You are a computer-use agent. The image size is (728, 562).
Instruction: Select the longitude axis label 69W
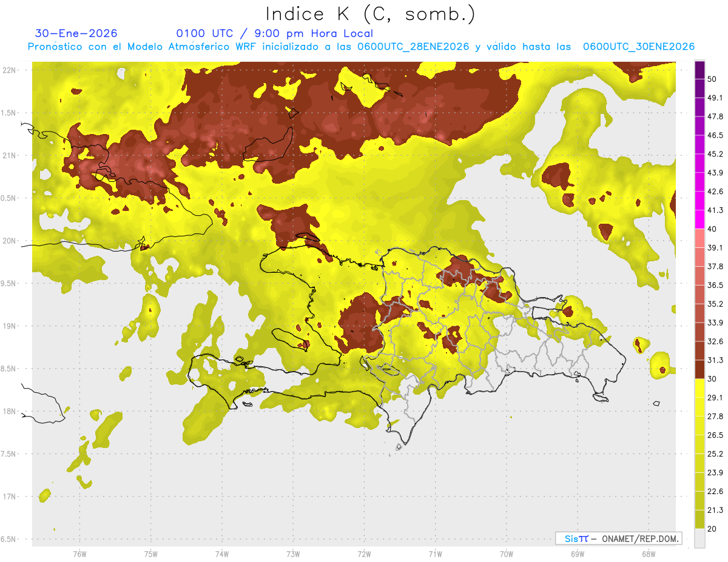pos(578,554)
